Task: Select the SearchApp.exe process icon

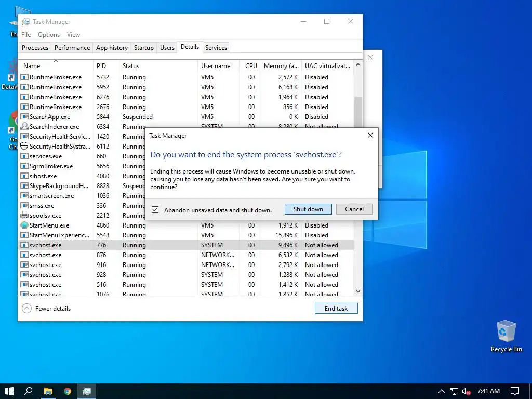Action: point(24,117)
